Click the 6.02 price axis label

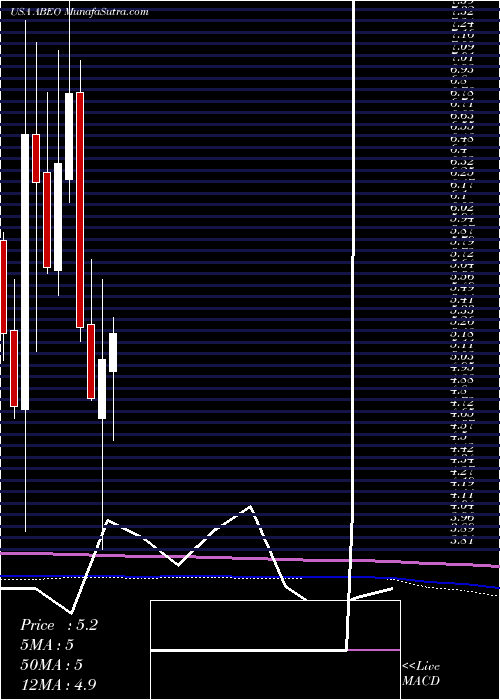[x=463, y=207]
